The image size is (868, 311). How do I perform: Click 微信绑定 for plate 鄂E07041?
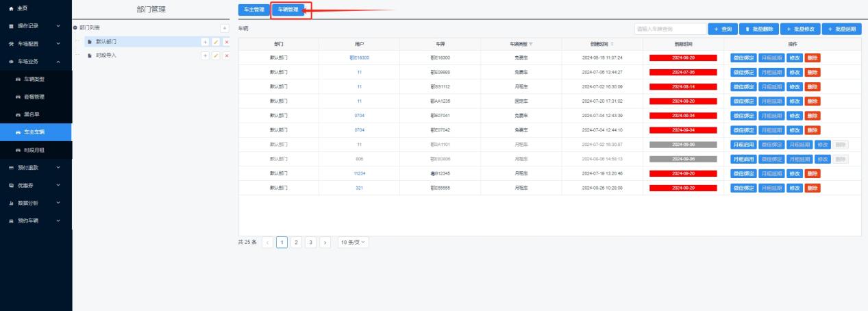click(x=743, y=116)
